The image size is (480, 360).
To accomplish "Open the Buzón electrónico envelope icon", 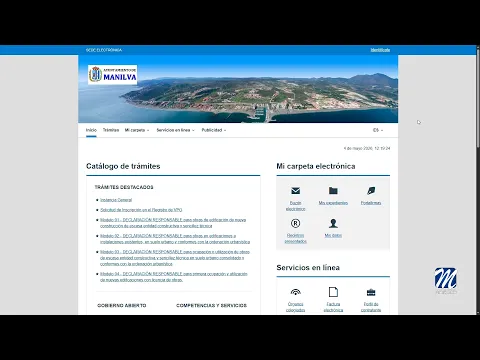I will pyautogui.click(x=295, y=191).
